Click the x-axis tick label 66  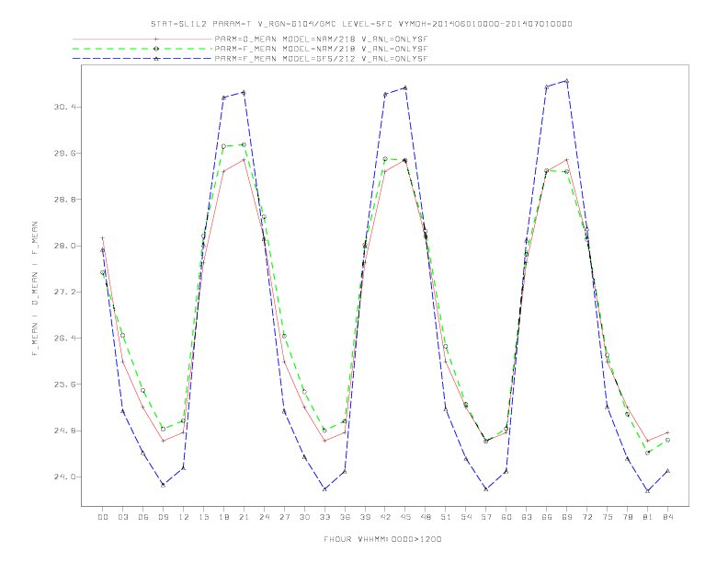547,517
